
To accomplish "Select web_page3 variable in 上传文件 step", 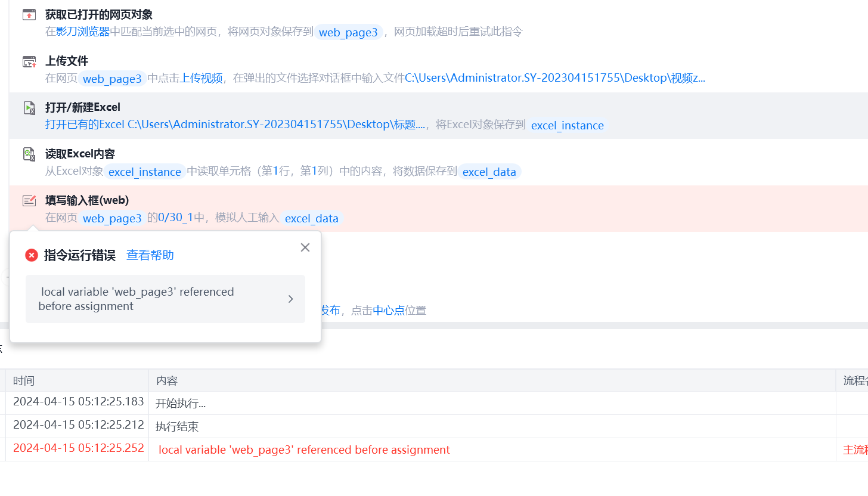I will tap(112, 79).
